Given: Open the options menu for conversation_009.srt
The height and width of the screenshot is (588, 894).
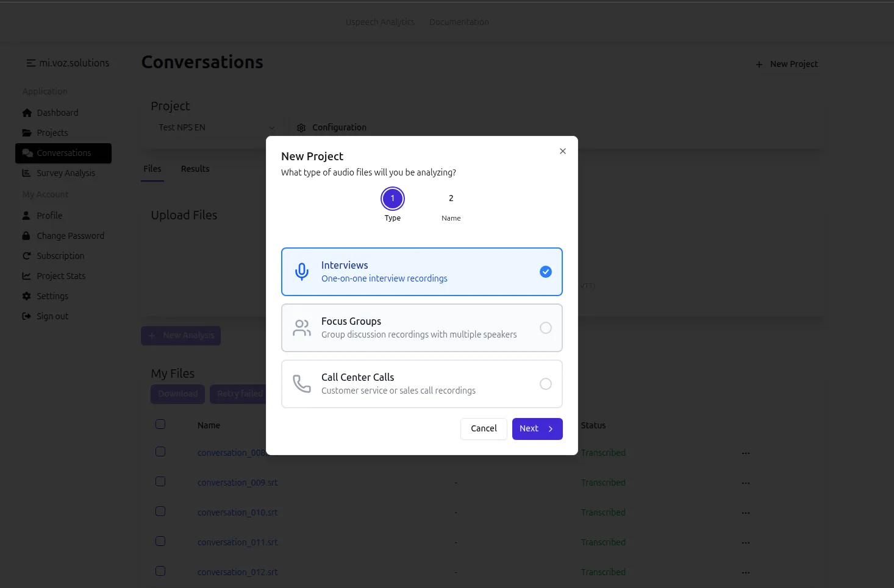Looking at the screenshot, I should click(x=745, y=483).
